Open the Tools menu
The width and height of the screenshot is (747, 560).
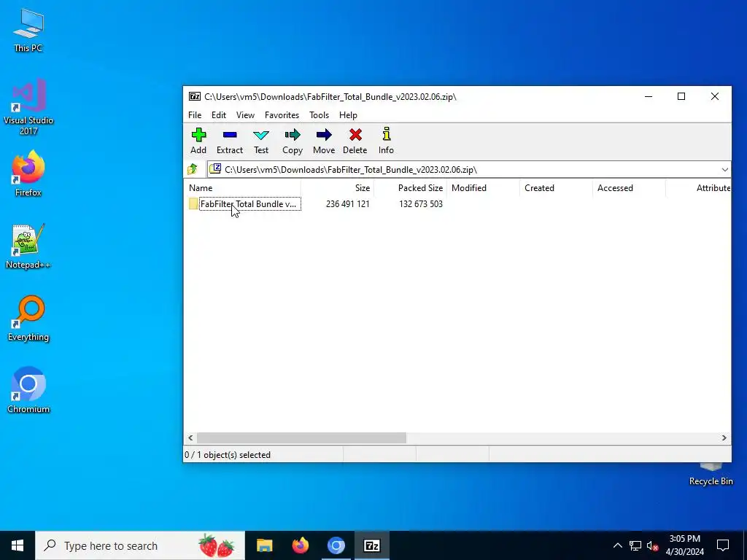point(320,115)
